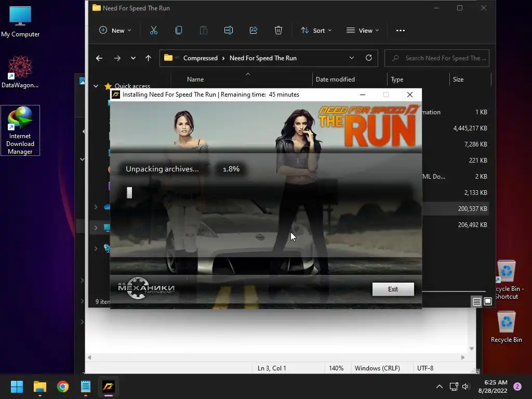532x399 pixels.
Task: Go forward with the right arrow
Action: tap(117, 58)
